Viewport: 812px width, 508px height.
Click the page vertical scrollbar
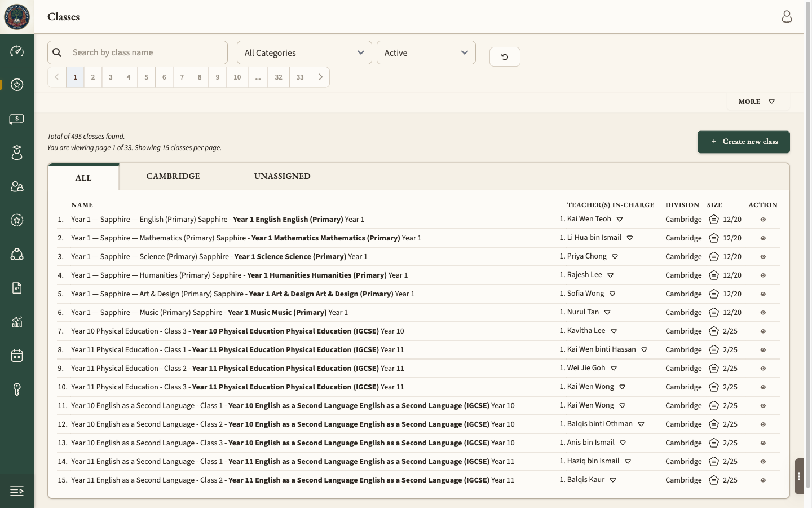coord(807,244)
